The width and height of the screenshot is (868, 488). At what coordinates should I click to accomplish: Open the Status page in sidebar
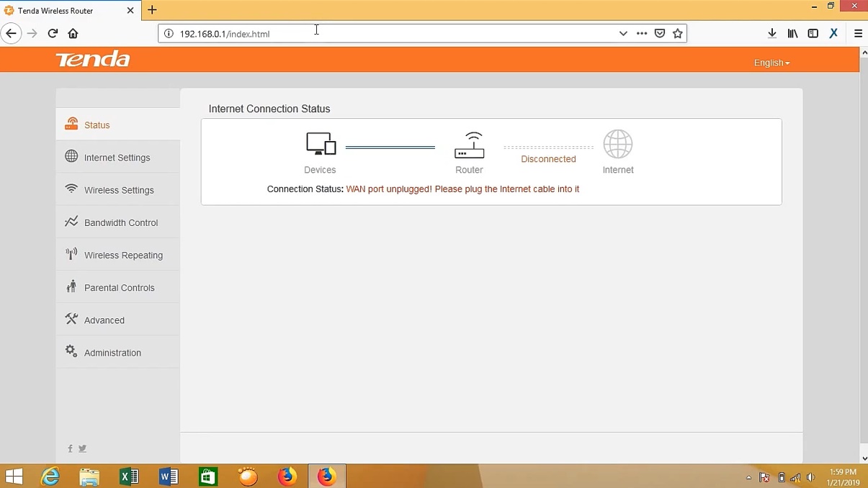coord(117,125)
